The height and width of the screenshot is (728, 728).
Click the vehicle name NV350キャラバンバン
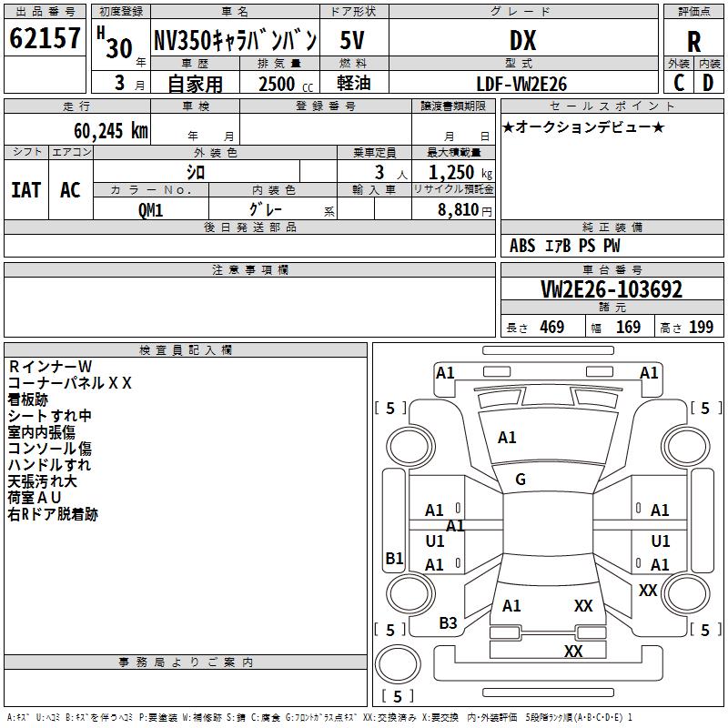[x=233, y=41]
